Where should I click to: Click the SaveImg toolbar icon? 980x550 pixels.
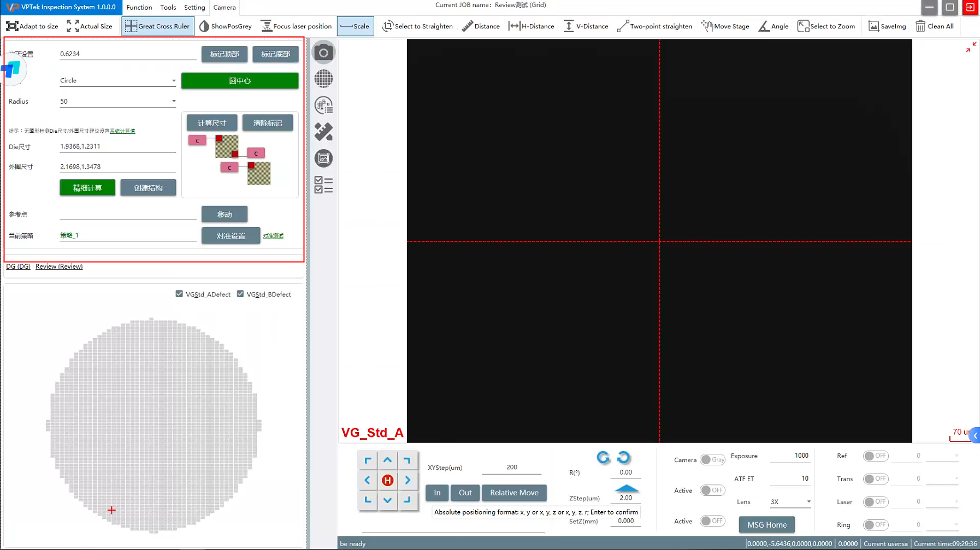tap(887, 26)
